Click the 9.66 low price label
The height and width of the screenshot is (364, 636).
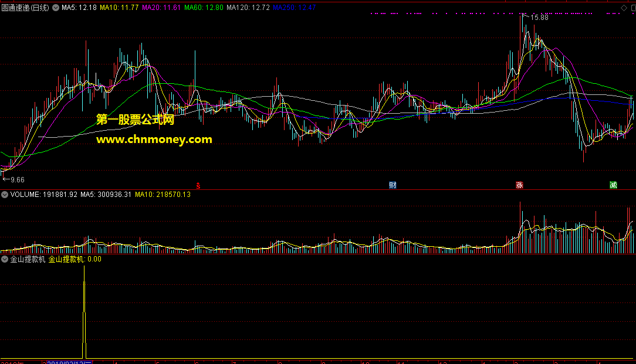tap(18, 180)
